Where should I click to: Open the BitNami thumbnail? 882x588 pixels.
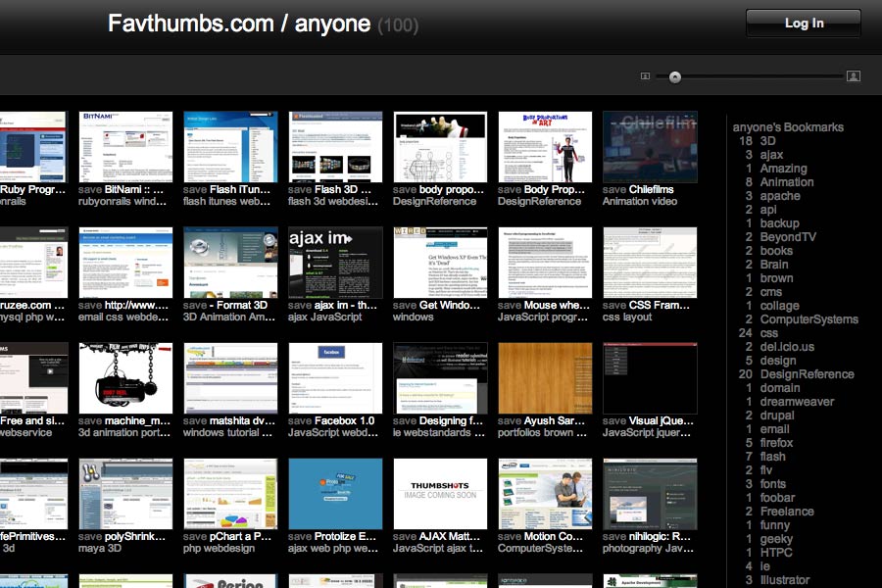(125, 146)
